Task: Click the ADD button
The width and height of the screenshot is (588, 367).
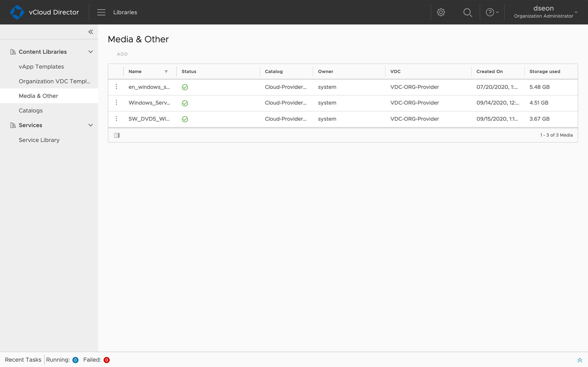Action: (x=122, y=54)
